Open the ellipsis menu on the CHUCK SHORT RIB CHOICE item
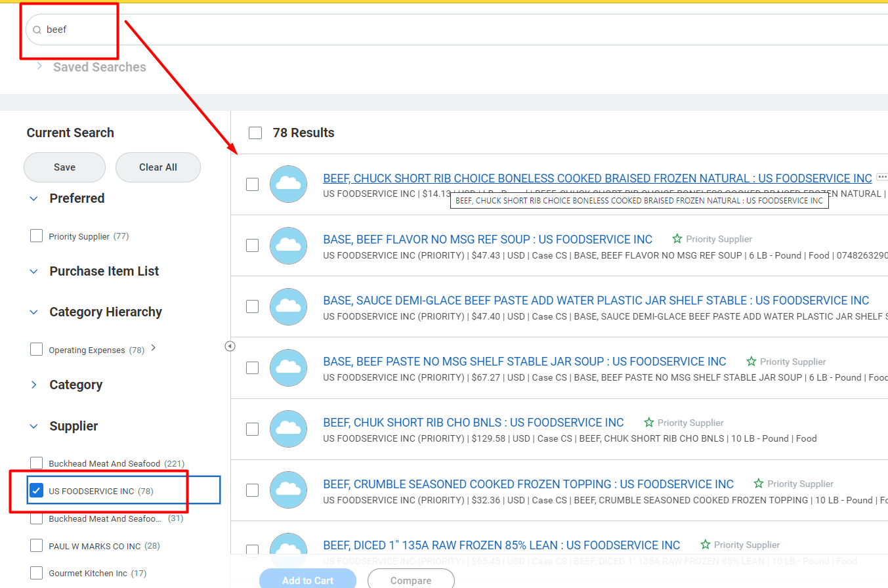The width and height of the screenshot is (888, 588). (882, 177)
